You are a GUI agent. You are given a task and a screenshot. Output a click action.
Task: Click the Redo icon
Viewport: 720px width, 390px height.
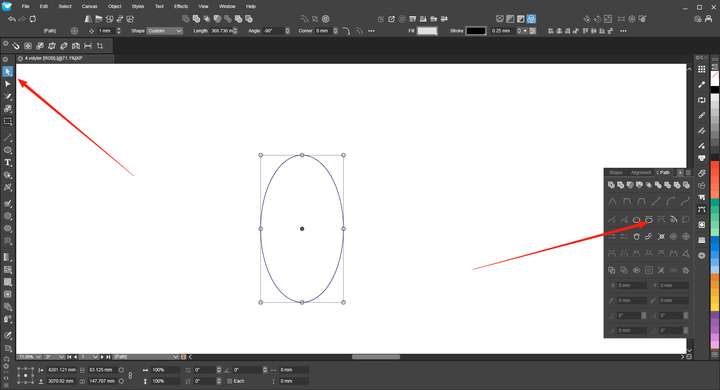tap(22, 19)
